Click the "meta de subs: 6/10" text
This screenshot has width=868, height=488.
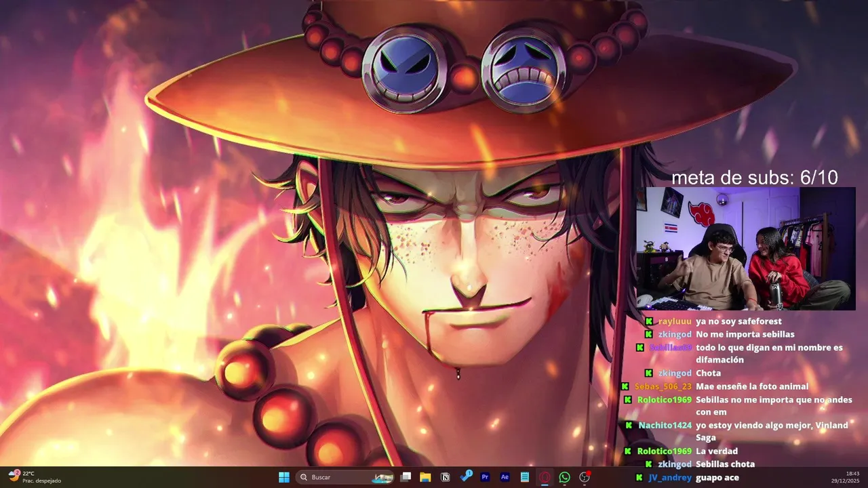[x=754, y=178]
